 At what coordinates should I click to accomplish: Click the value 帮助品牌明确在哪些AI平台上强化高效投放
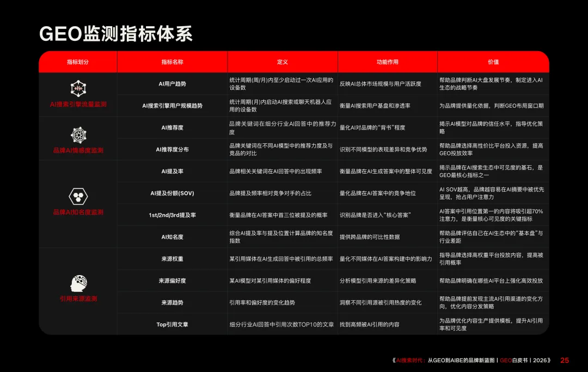pos(491,280)
